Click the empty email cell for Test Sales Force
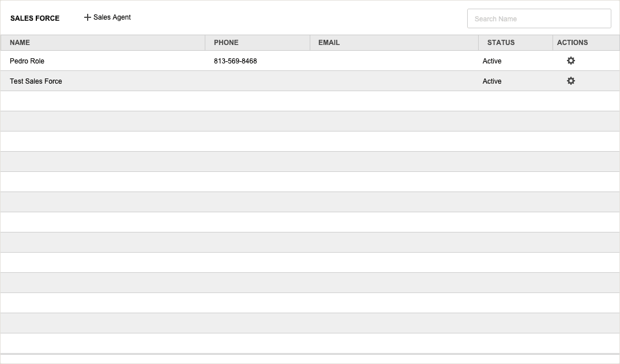The width and height of the screenshot is (620, 364). pos(394,81)
